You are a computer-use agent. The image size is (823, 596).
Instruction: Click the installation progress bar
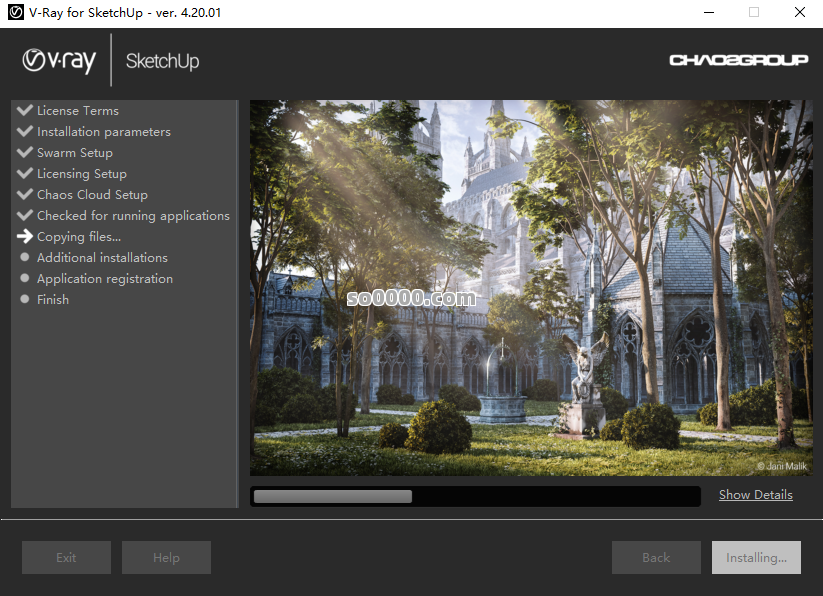coord(475,496)
